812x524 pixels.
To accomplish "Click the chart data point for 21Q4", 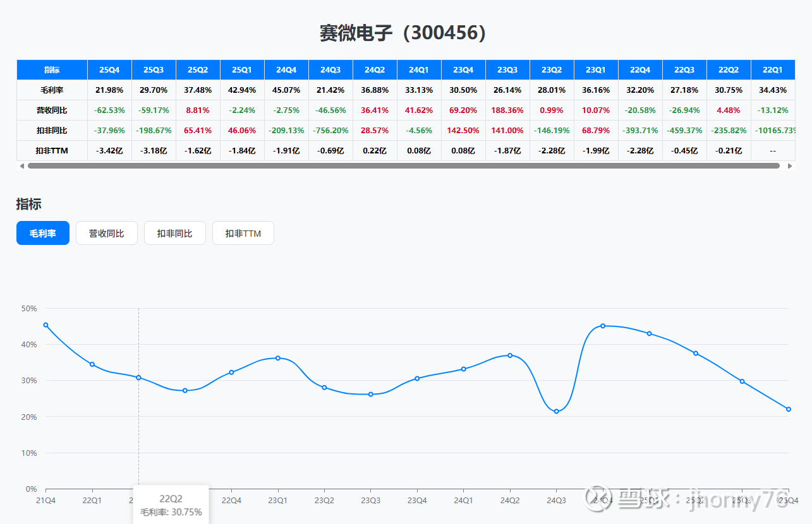I will 45,325.
